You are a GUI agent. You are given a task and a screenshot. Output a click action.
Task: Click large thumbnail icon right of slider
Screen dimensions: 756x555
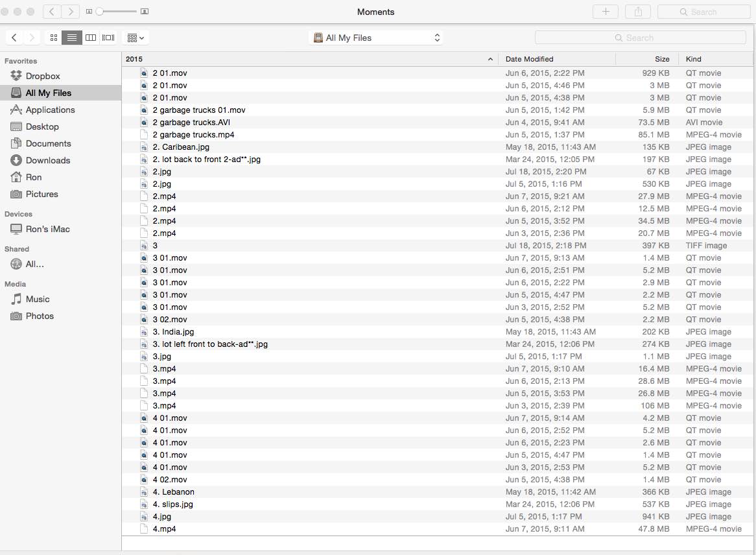point(144,12)
